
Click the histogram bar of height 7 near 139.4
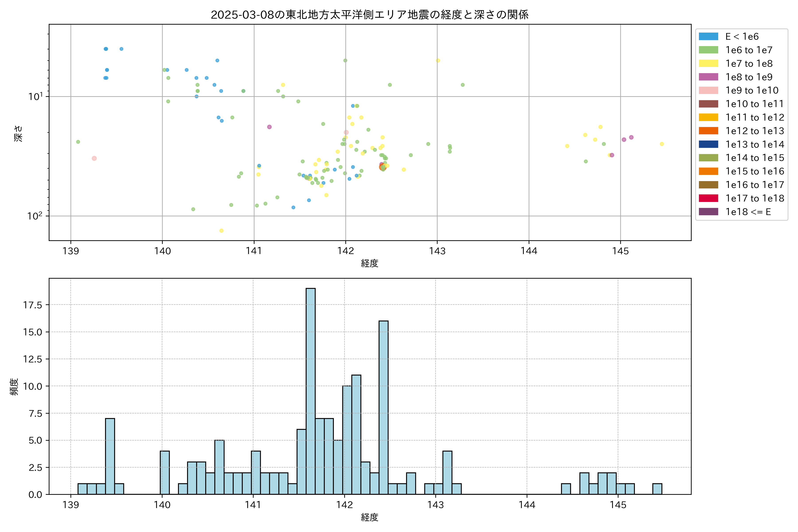(110, 456)
